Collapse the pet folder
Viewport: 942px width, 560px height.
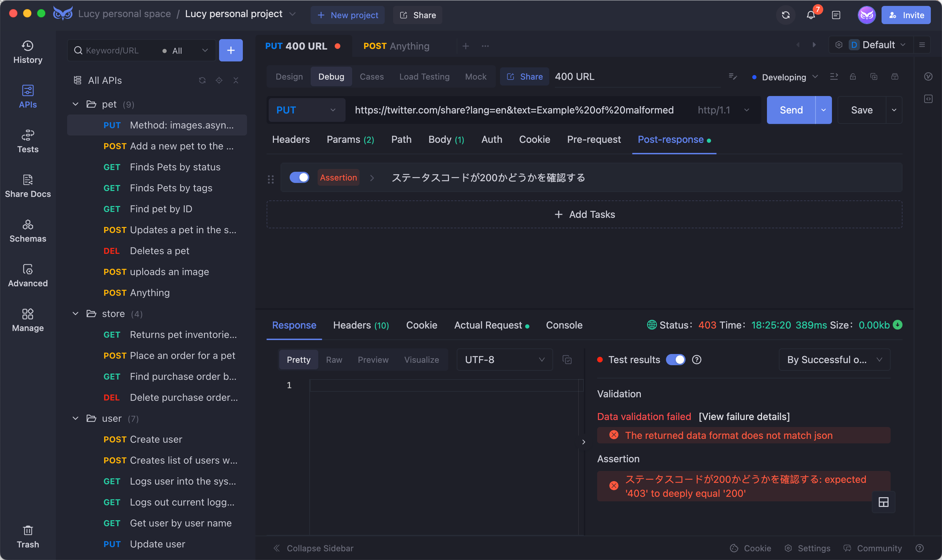pyautogui.click(x=75, y=104)
